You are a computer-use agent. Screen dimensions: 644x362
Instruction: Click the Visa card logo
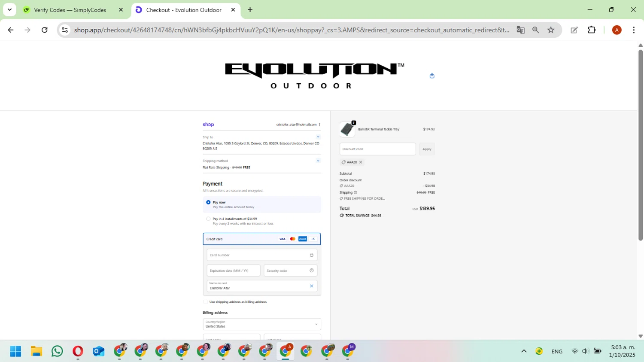click(x=282, y=239)
